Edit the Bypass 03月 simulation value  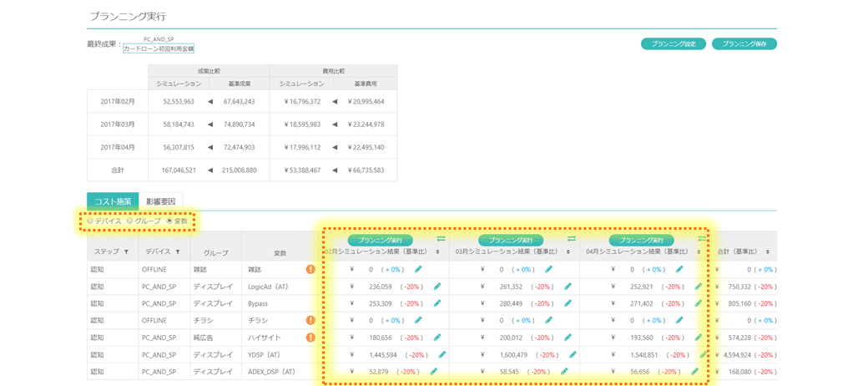[x=568, y=304]
